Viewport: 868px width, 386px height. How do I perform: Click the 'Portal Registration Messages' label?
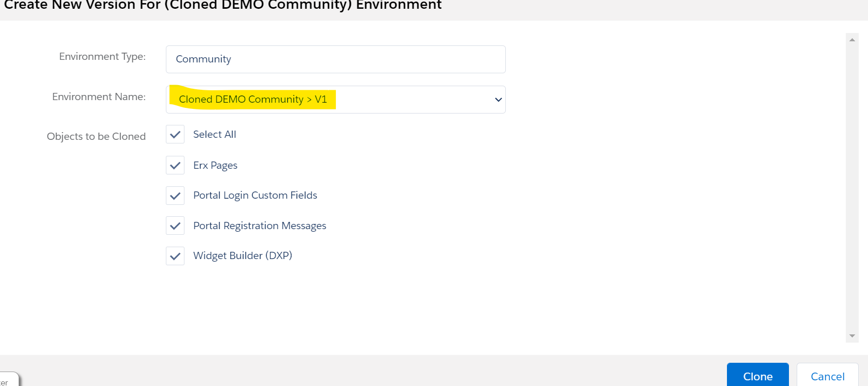coord(259,226)
